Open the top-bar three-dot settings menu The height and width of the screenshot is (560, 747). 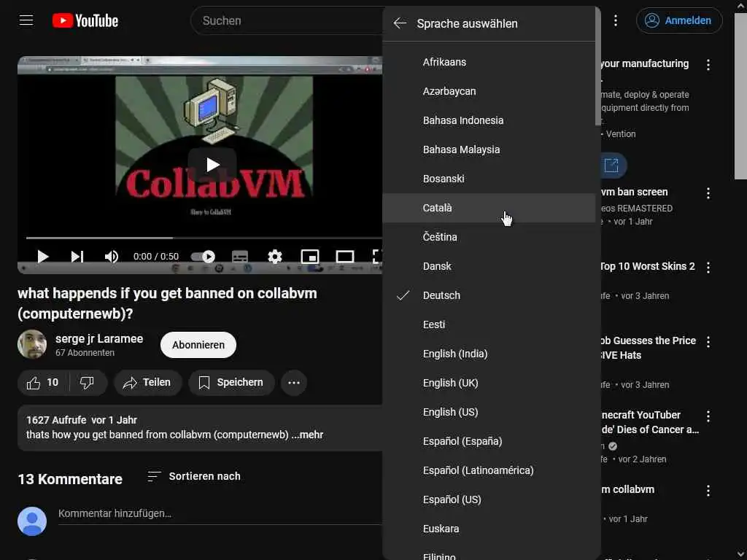pyautogui.click(x=616, y=20)
